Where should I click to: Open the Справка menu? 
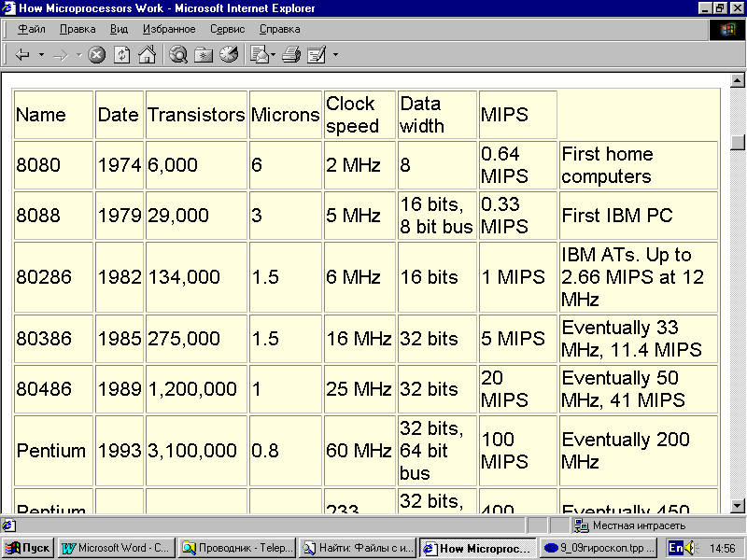(279, 29)
